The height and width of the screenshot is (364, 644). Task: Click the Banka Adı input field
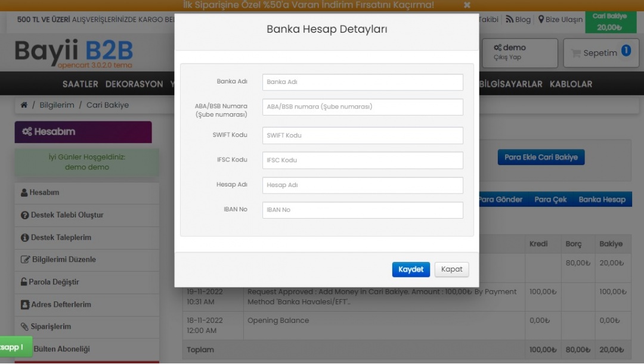(x=363, y=82)
